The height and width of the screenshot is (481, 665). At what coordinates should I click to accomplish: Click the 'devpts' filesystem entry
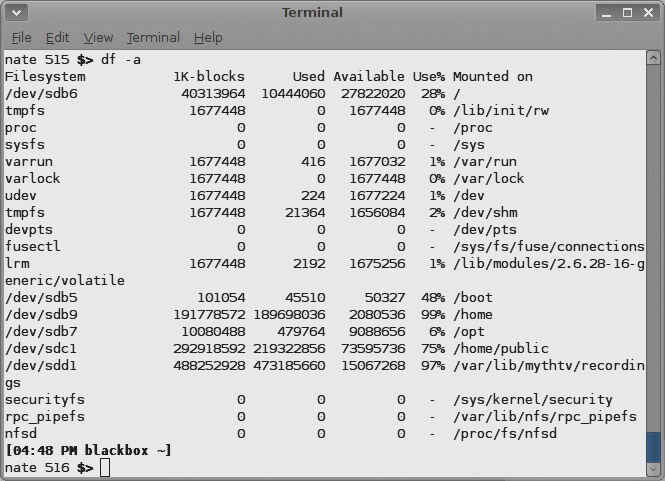coord(29,229)
